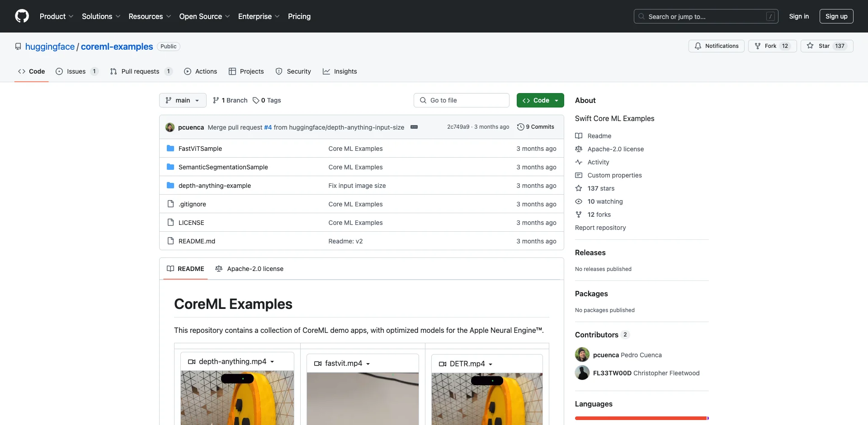Click the depth-anything video thumbnail
Viewport: 868px width, 425px height.
click(x=237, y=398)
